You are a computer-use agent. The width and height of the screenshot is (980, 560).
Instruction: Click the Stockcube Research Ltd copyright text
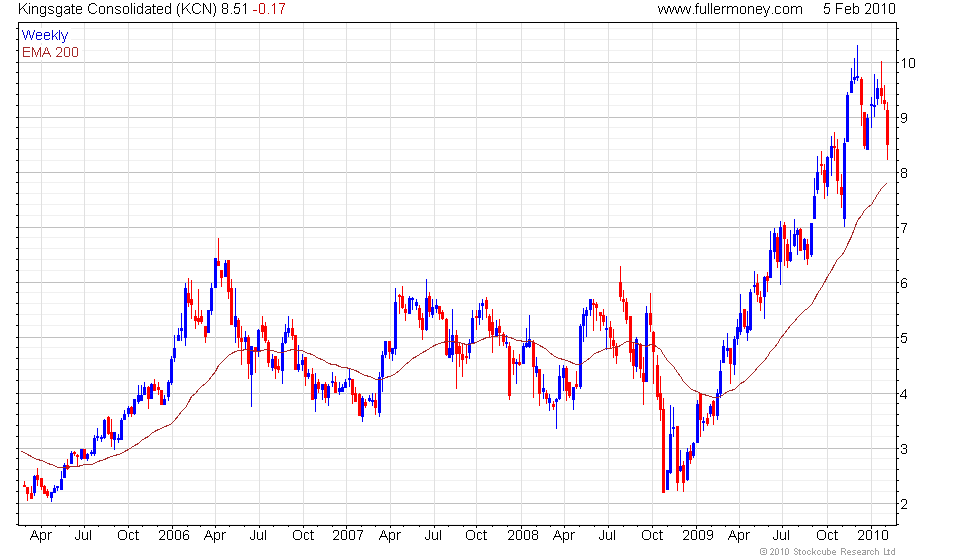pos(828,552)
